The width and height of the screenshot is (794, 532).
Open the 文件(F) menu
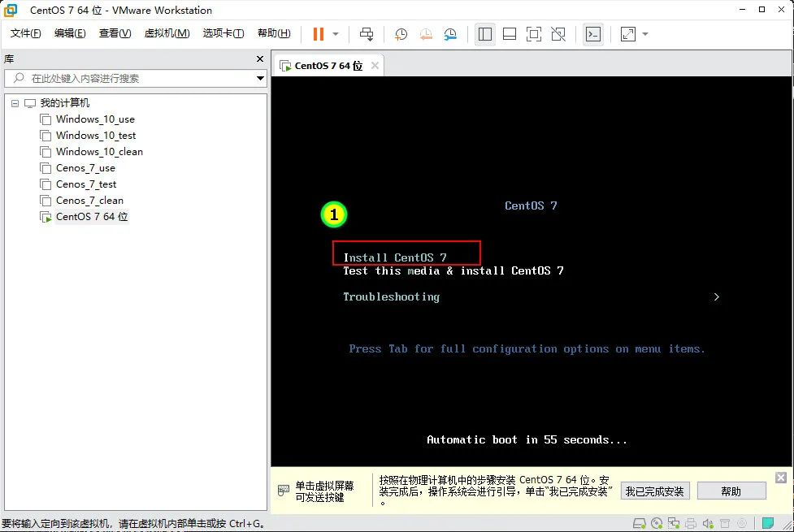[x=25, y=33]
